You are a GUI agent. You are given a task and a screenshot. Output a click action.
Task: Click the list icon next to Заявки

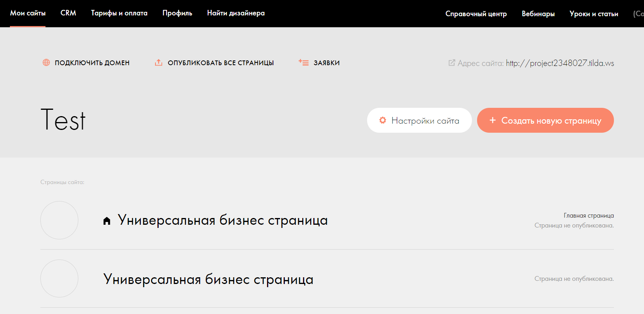(x=303, y=62)
